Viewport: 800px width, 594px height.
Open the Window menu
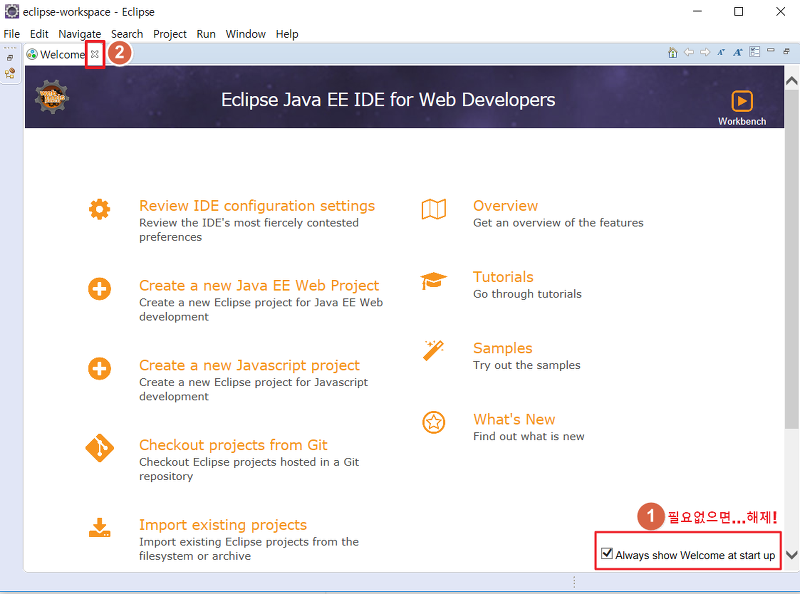click(x=245, y=34)
